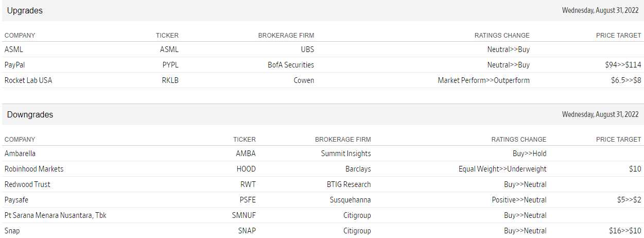Image resolution: width=644 pixels, height=238 pixels.
Task: Open the SMNUF ticker
Action: [x=243, y=215]
